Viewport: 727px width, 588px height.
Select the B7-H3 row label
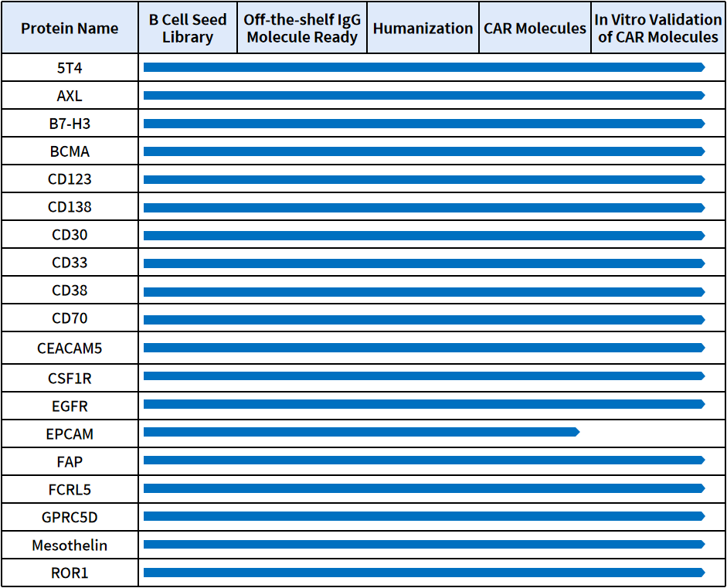coord(70,124)
